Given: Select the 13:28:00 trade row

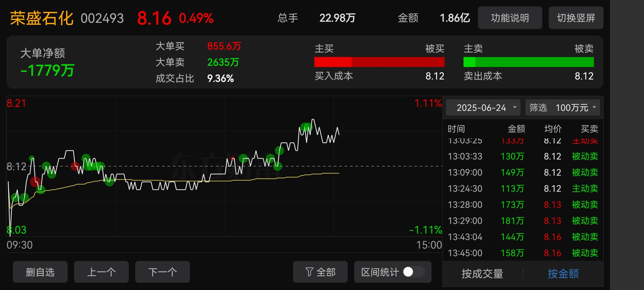Looking at the screenshot, I should point(523,205).
